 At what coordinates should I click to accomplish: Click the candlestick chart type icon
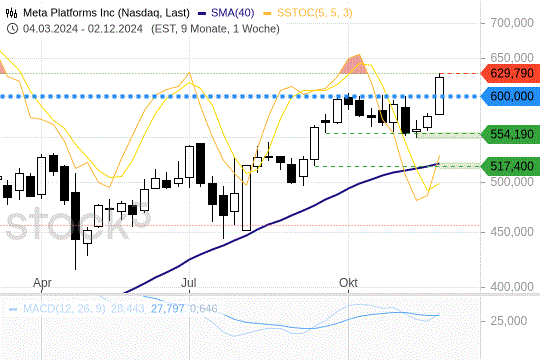point(11,13)
